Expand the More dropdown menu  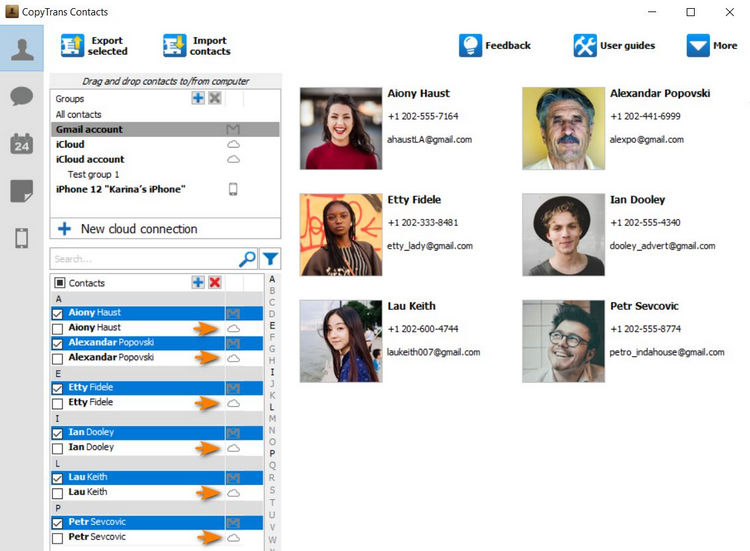tap(712, 46)
